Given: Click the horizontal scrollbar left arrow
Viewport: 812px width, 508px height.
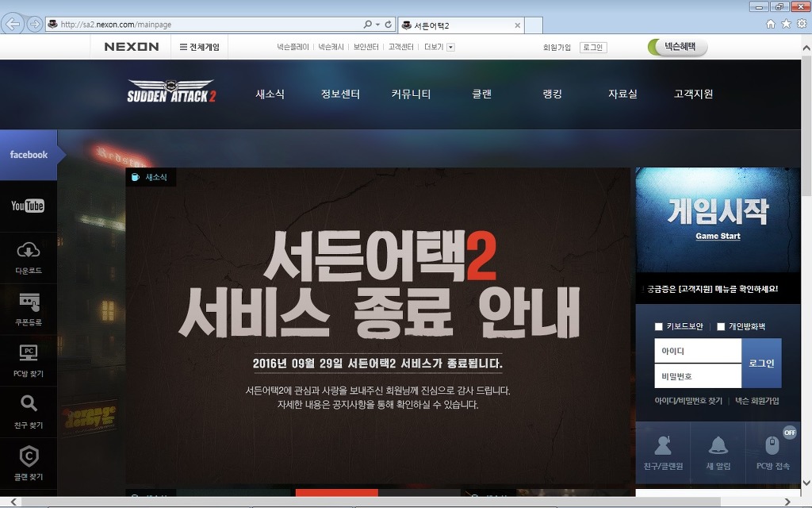Looking at the screenshot, I should 14,502.
